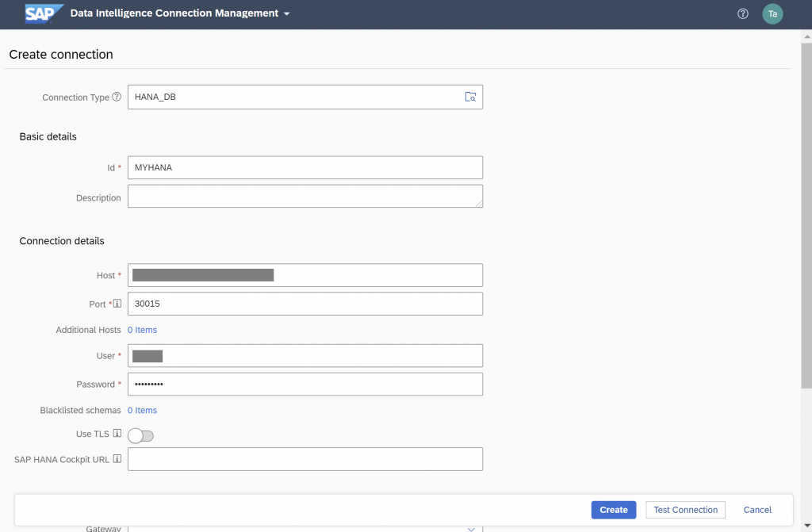812x532 pixels.
Task: Click into the Host input field
Action: tap(305, 275)
